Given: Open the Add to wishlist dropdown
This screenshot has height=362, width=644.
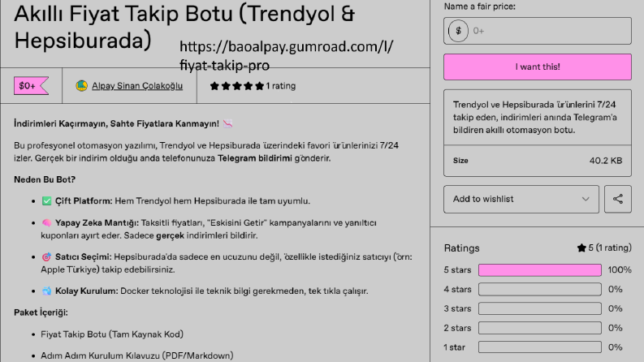Looking at the screenshot, I should click(521, 199).
